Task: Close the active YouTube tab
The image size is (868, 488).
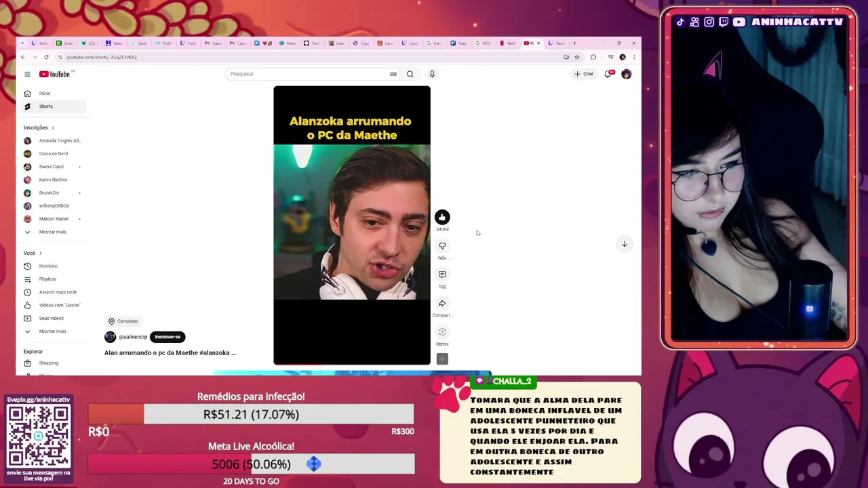Action: pos(538,43)
